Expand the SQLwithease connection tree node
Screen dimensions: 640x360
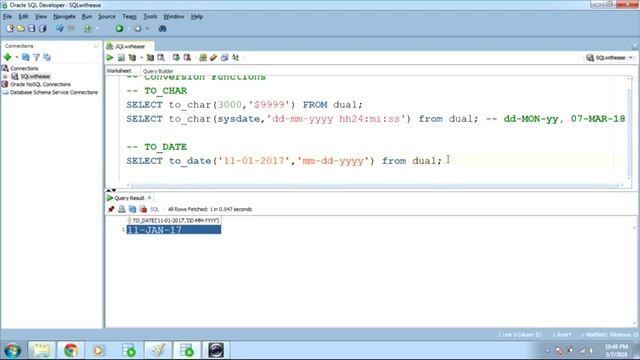pyautogui.click(x=5, y=76)
